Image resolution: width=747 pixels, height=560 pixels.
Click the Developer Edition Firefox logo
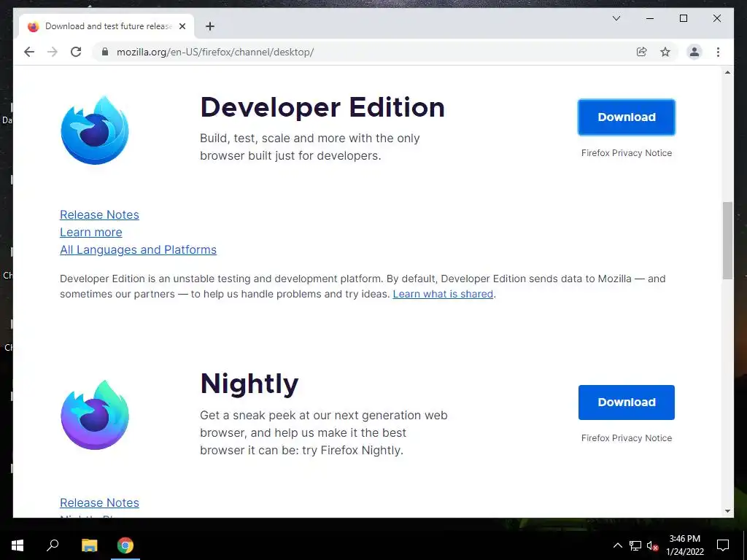(95, 130)
